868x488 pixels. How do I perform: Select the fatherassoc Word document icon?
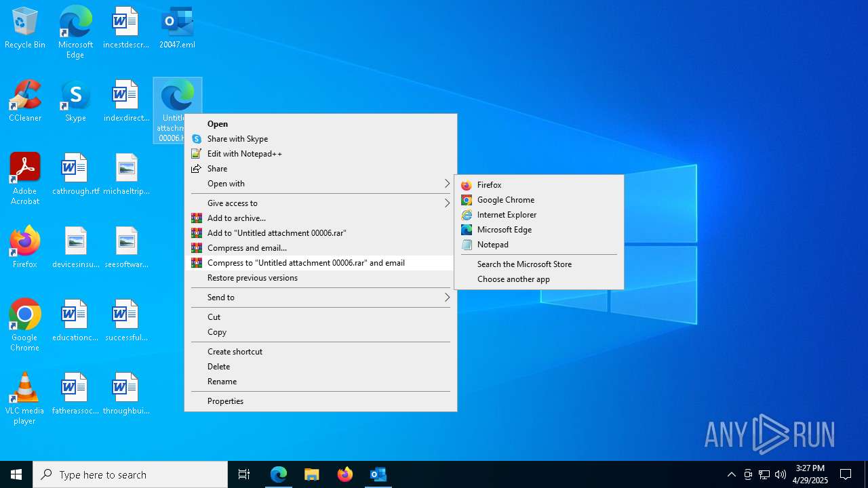(x=75, y=394)
